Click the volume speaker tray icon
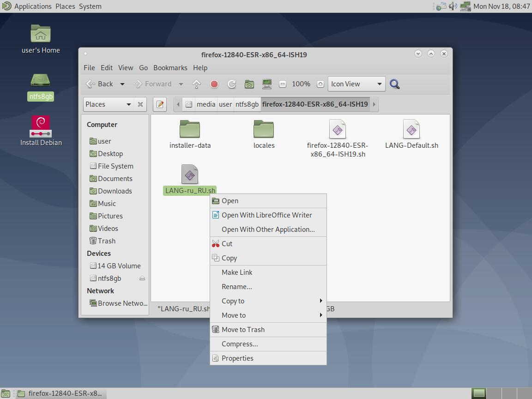The image size is (532, 399). point(453,6)
